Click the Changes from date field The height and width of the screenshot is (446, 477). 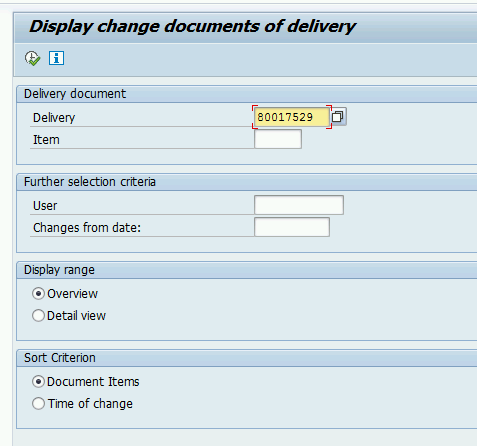[x=292, y=227]
